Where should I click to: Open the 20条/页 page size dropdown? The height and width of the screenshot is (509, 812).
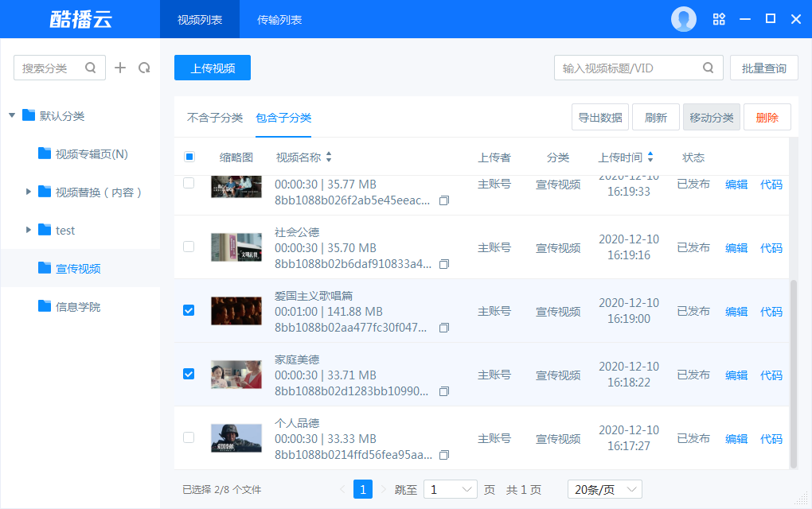(x=603, y=489)
